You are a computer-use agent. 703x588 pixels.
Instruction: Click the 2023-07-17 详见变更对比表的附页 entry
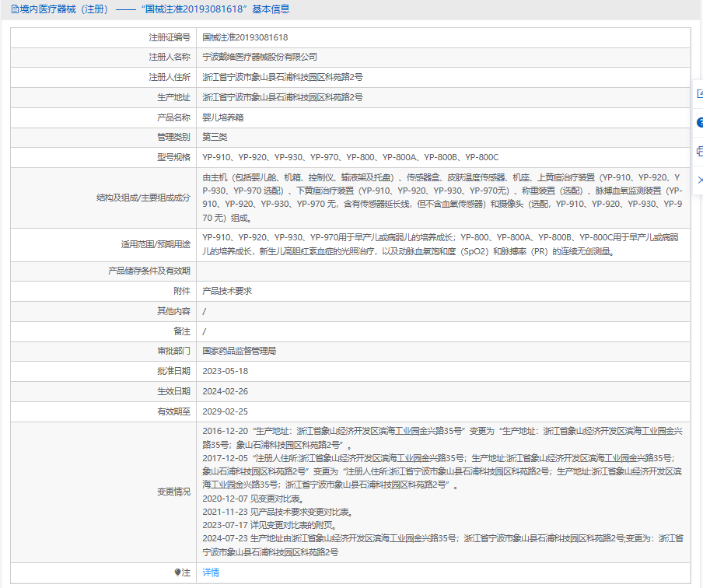271,525
